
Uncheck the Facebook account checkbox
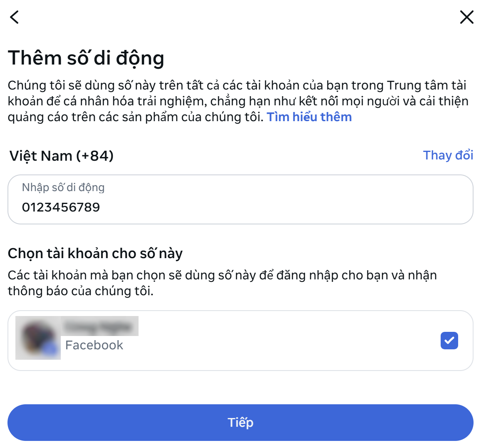pos(449,341)
